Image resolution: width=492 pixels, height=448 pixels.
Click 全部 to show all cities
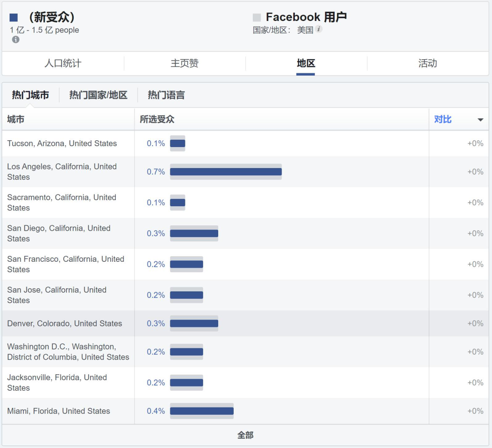pos(245,435)
